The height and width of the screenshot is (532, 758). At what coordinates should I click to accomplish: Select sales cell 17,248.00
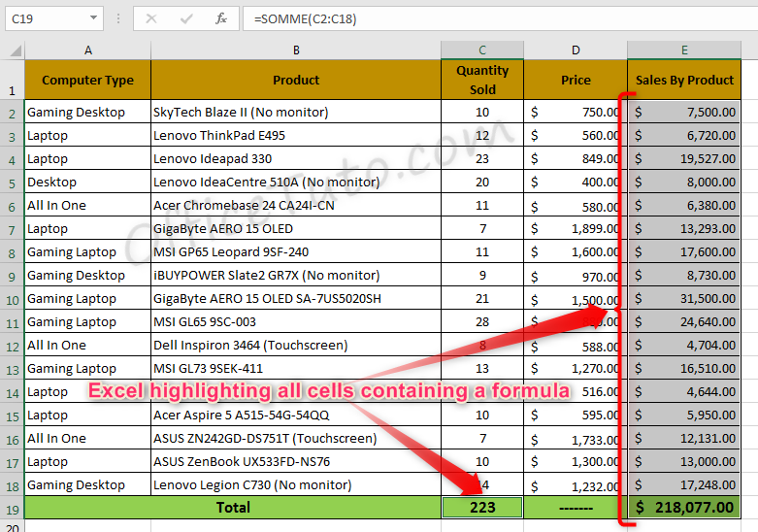click(684, 484)
